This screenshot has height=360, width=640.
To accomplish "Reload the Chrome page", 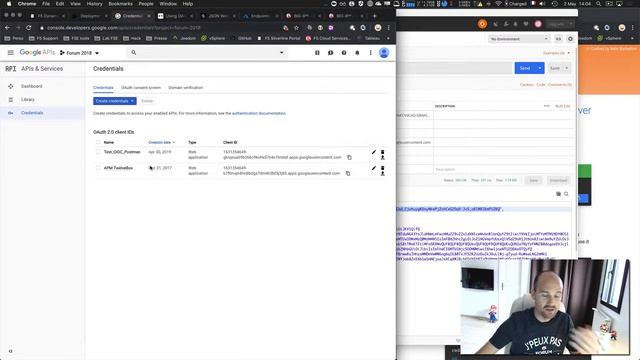I will click(x=29, y=28).
